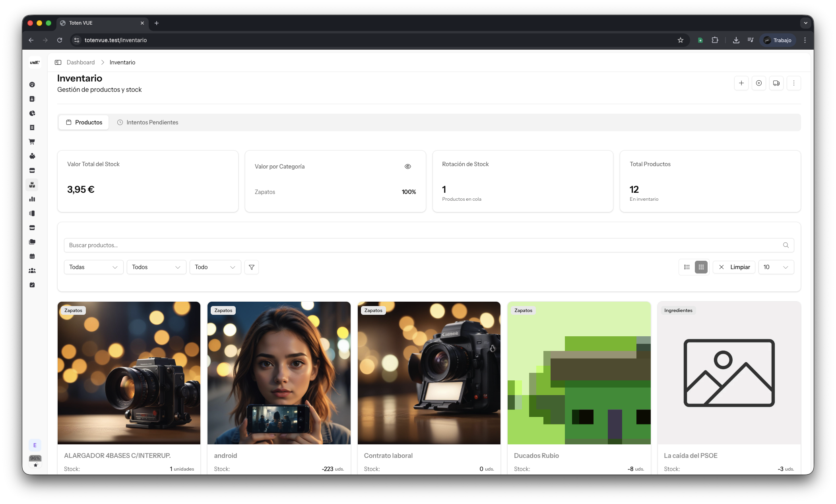Click the Ingredientes category badge
The image size is (836, 504).
point(678,310)
